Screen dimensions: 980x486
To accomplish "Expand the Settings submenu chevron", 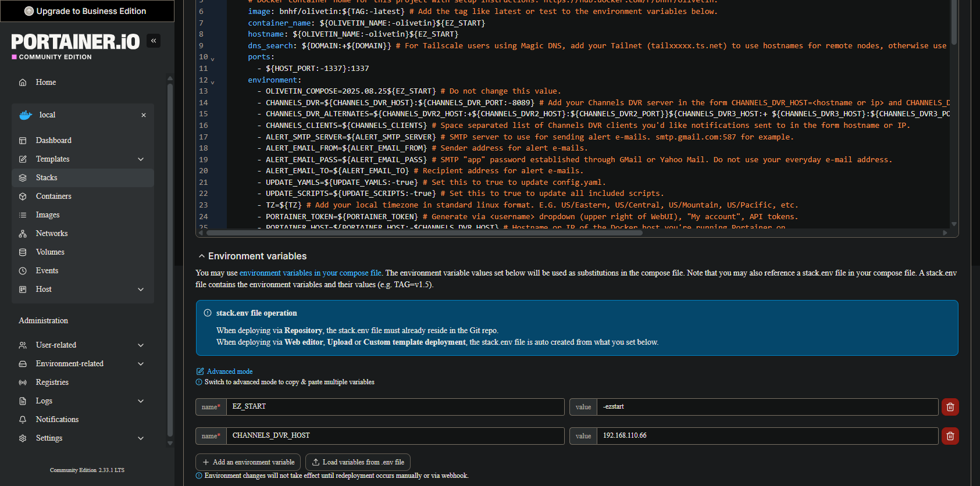I will click(x=141, y=438).
